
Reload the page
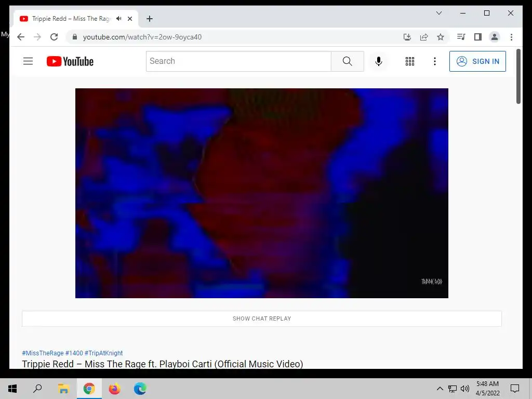(x=54, y=37)
